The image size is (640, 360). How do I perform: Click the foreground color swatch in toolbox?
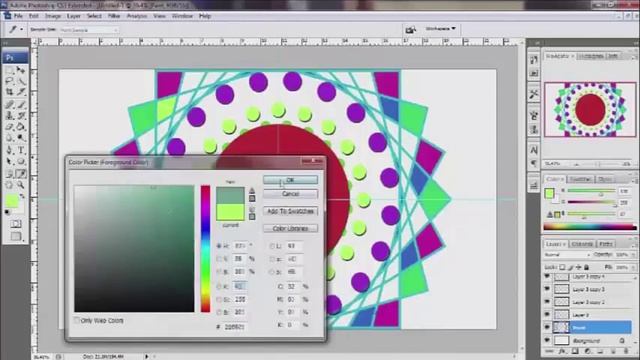coord(12,200)
